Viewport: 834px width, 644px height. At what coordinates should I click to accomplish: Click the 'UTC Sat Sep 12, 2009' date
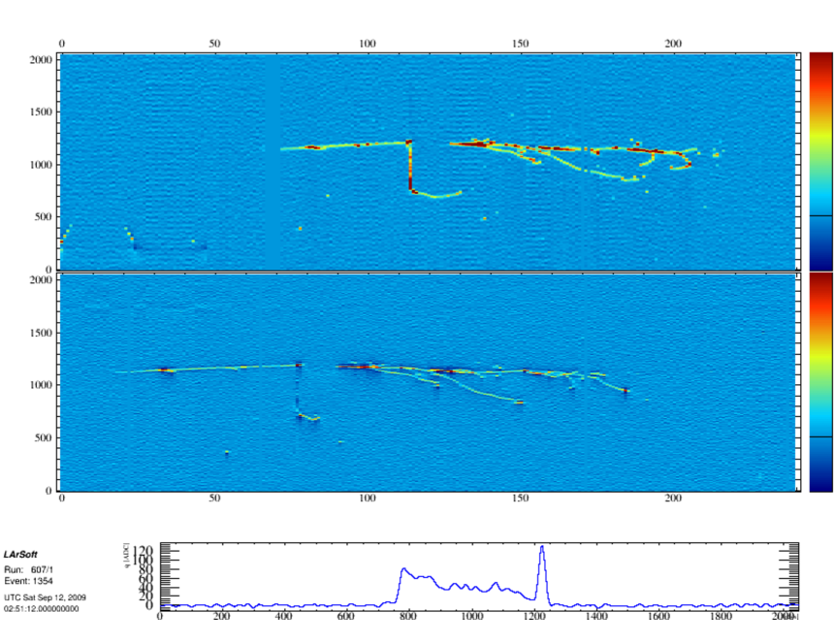(45, 597)
